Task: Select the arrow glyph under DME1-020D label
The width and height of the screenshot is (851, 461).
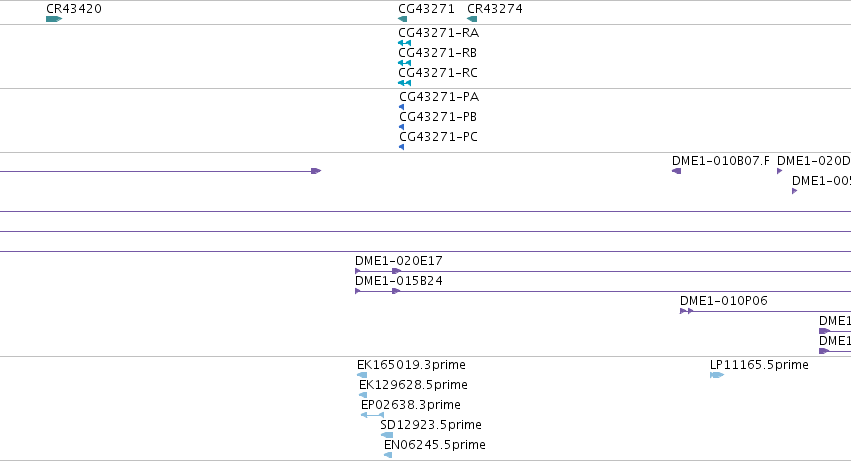Action: tap(780, 171)
